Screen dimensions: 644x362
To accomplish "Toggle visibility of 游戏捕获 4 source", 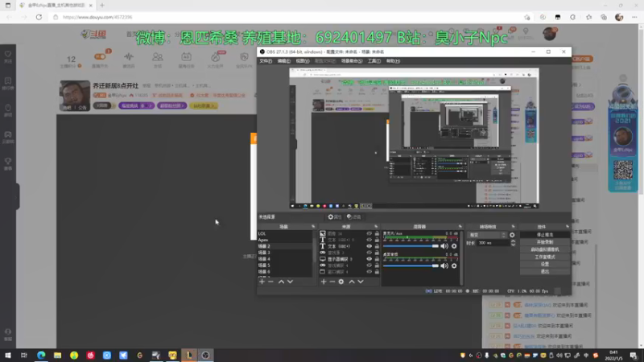I will pos(369,265).
